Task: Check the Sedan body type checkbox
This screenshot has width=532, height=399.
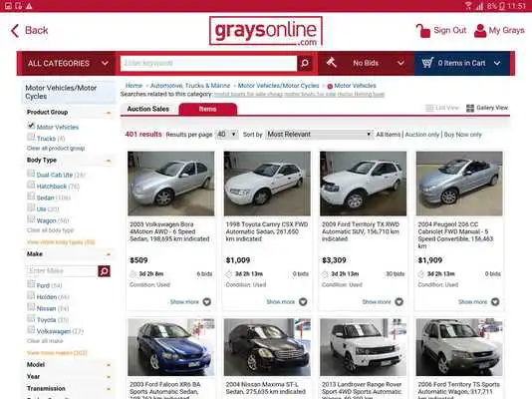Action: [x=31, y=197]
